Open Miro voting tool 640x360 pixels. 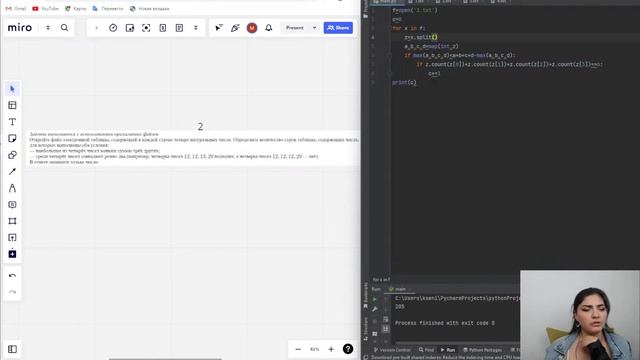[130, 28]
